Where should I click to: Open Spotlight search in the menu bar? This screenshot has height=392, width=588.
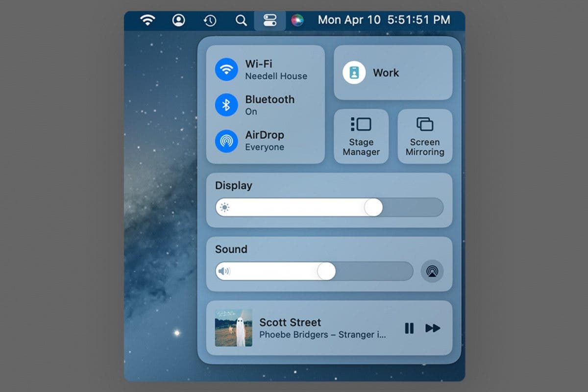(241, 20)
